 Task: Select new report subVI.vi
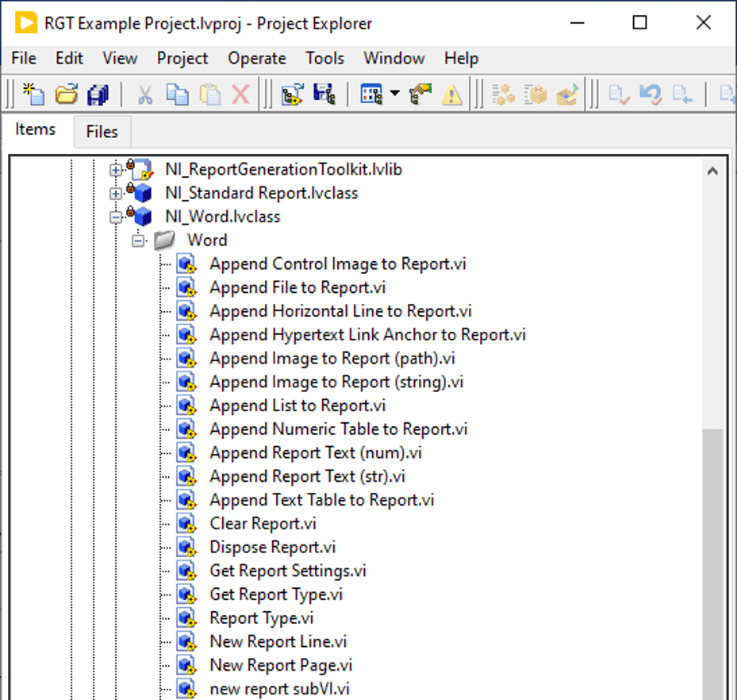tap(280, 689)
